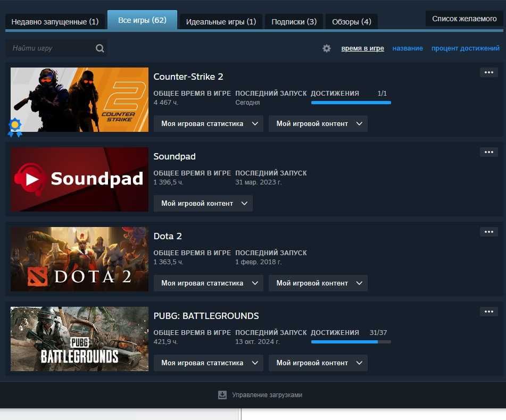Click the '4 467 ч.' playtime value
506x420 pixels.
166,103
